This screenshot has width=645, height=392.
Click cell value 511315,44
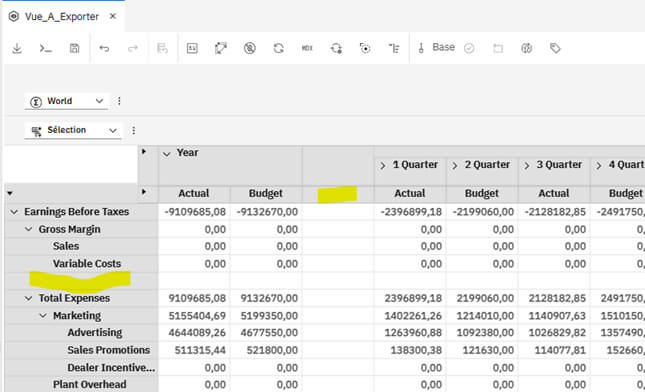(x=200, y=350)
